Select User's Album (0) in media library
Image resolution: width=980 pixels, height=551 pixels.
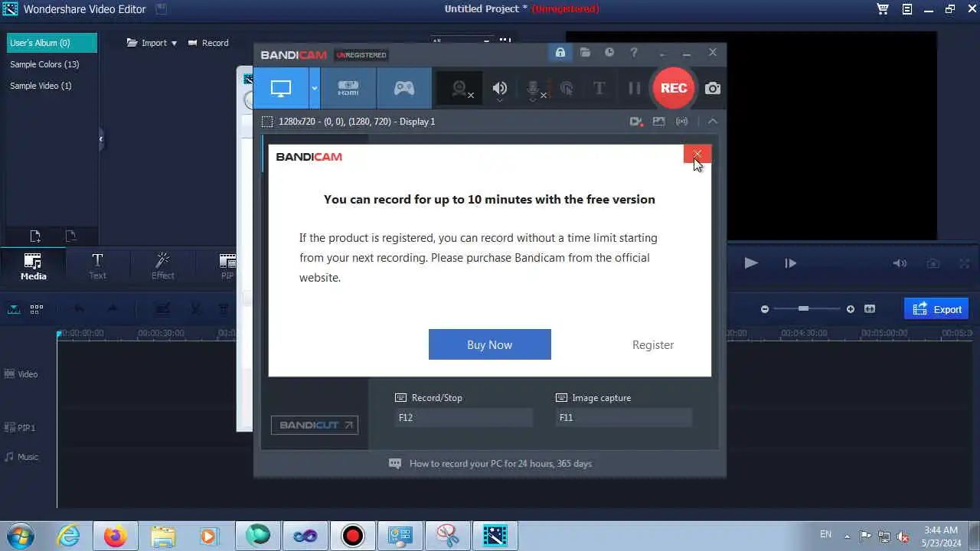click(52, 43)
